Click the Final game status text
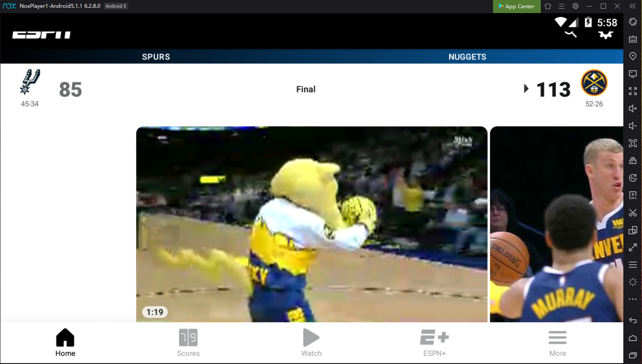This screenshot has height=364, width=642. 306,89
